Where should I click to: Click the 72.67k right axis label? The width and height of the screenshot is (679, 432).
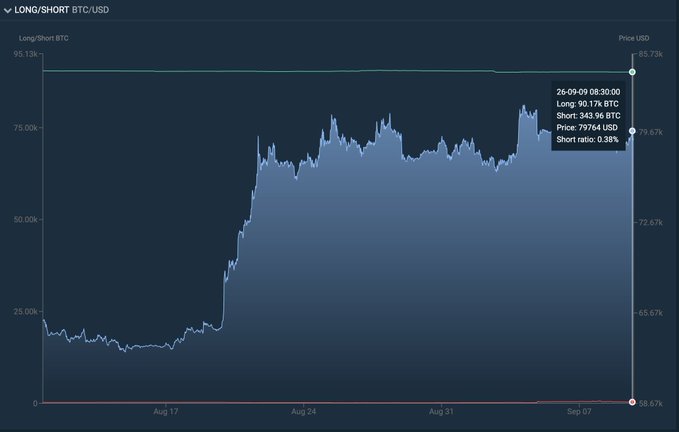pyautogui.click(x=650, y=222)
